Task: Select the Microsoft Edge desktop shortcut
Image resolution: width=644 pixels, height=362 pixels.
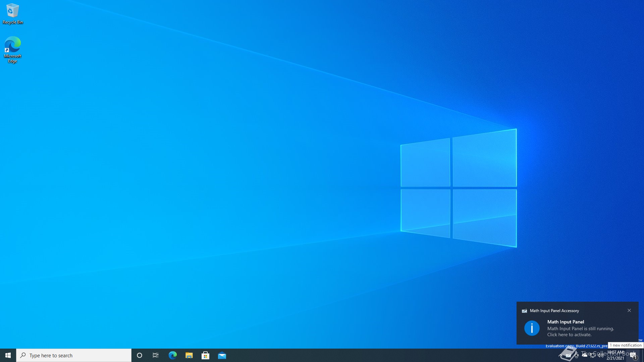Action: pos(12,50)
